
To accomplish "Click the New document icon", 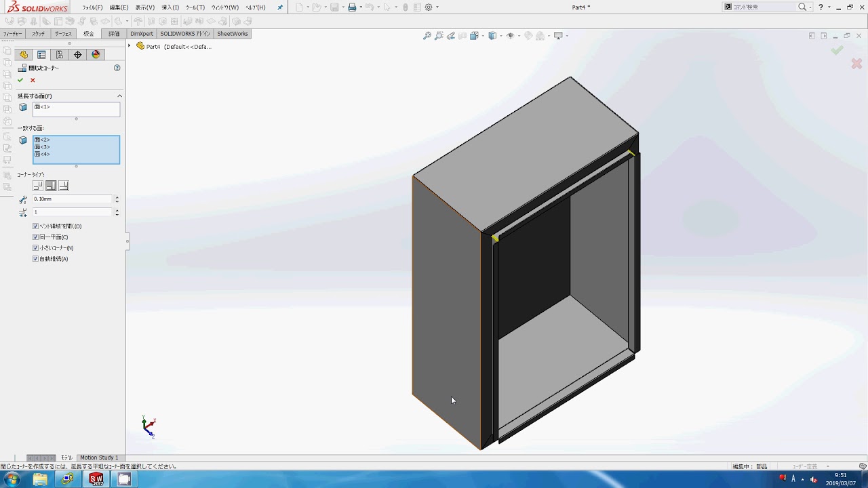I will tap(299, 7).
